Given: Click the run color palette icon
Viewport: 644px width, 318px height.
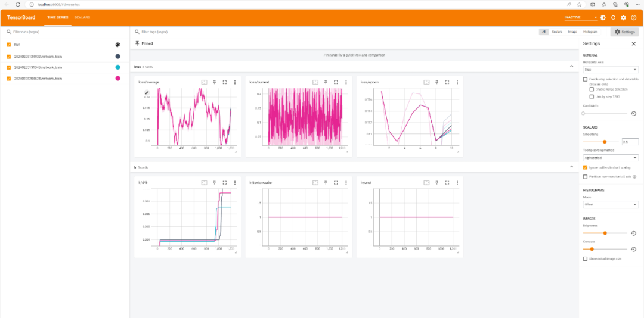Looking at the screenshot, I should (118, 45).
